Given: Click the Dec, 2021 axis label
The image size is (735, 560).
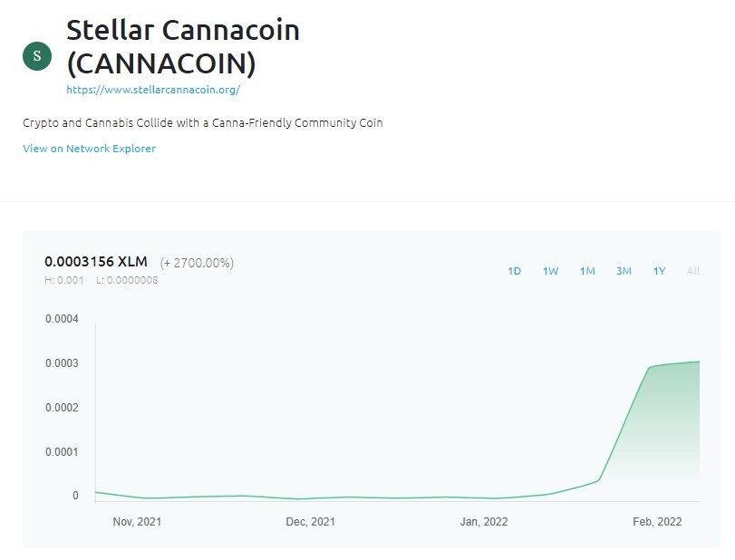Looking at the screenshot, I should (310, 522).
